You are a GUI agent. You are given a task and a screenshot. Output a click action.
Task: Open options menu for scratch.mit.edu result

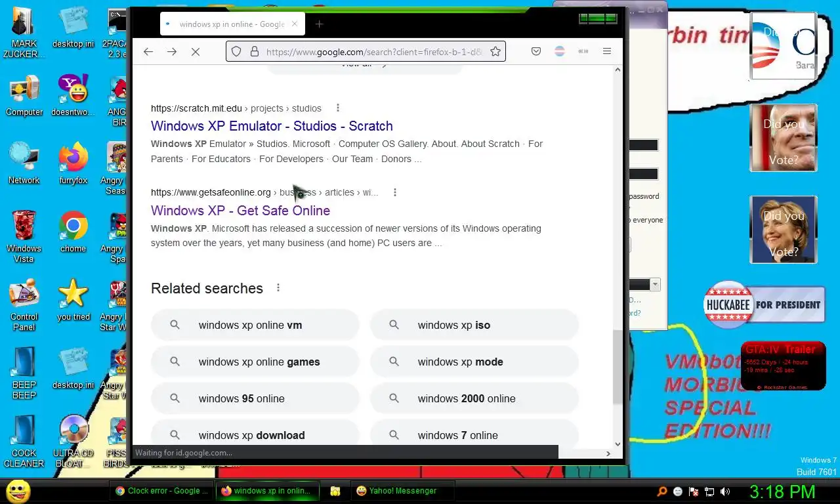[338, 108]
